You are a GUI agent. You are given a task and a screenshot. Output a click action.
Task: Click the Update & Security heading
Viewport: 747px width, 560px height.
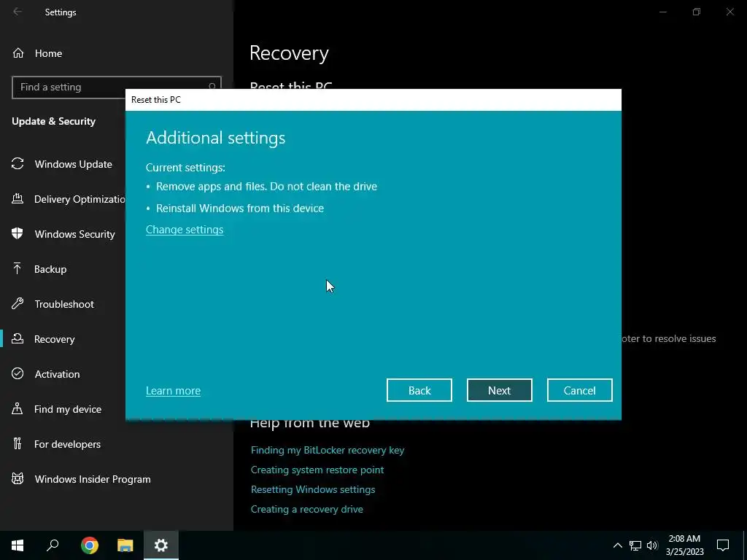(53, 121)
